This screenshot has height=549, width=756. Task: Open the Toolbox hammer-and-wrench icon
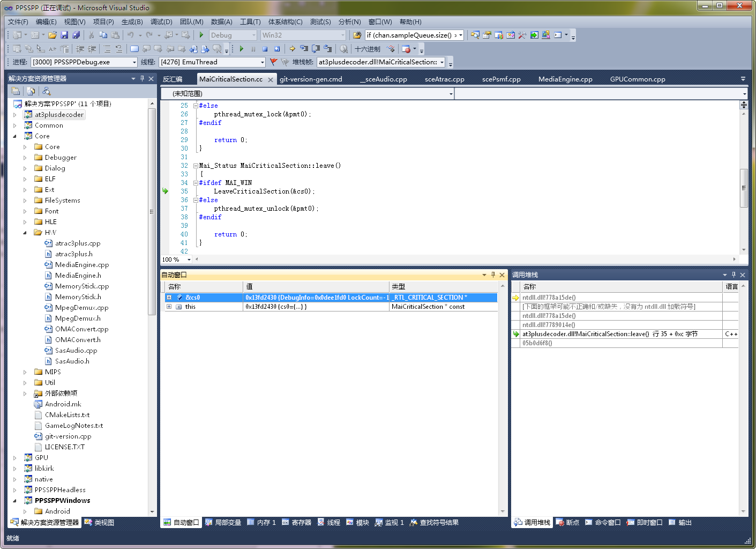click(522, 35)
